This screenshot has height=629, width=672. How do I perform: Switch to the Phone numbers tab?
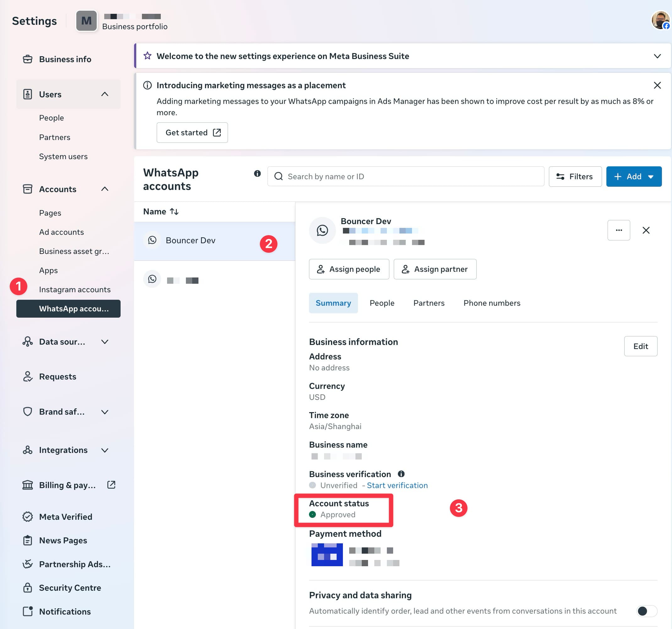tap(491, 303)
